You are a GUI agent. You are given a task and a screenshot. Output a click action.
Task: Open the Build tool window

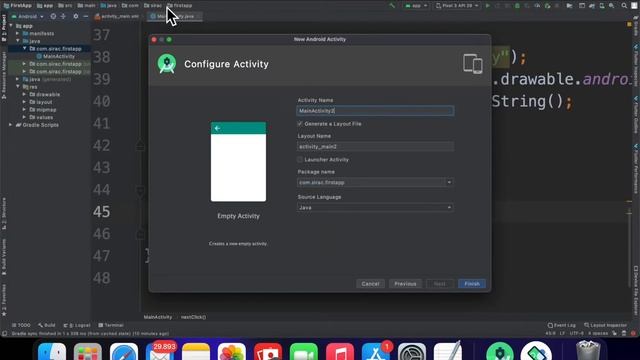pyautogui.click(x=47, y=325)
